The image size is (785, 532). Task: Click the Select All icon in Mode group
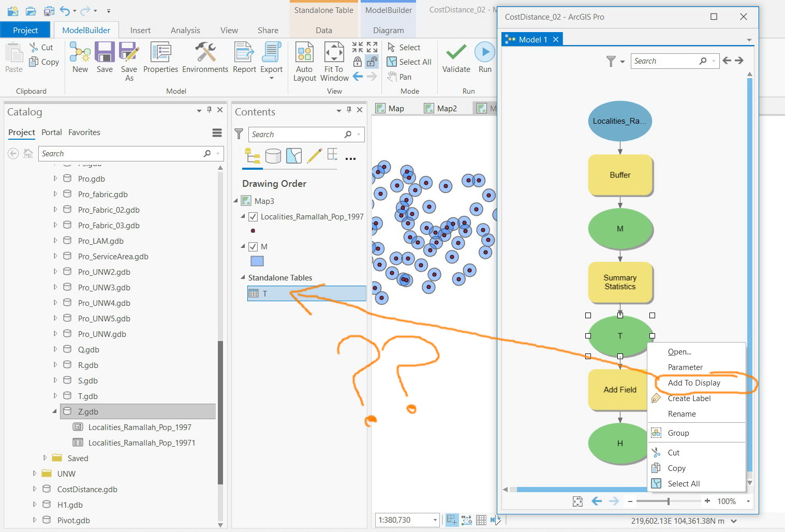pos(392,62)
